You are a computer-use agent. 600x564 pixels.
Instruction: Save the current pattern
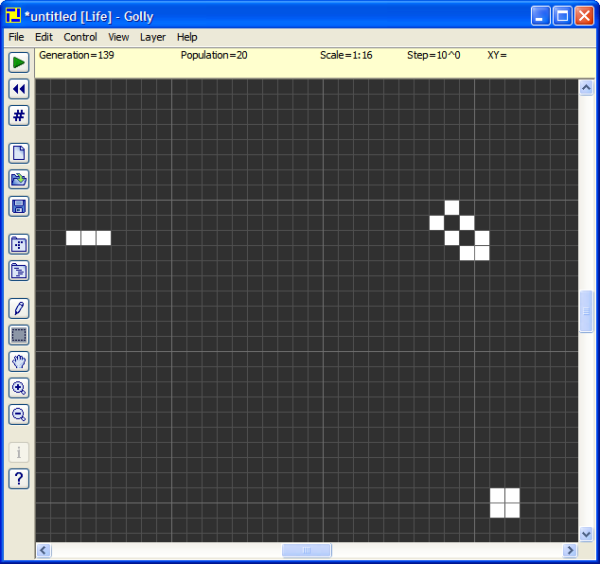[x=19, y=206]
